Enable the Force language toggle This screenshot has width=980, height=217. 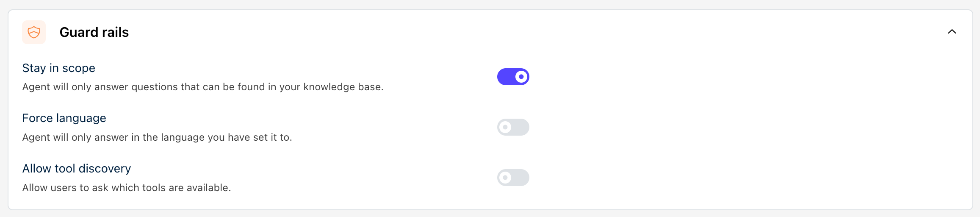click(513, 127)
